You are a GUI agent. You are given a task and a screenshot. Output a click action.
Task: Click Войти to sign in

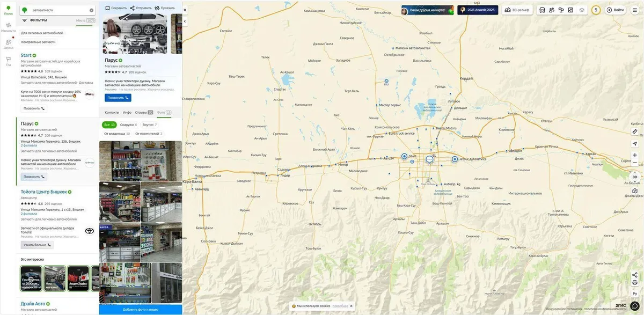(x=615, y=10)
